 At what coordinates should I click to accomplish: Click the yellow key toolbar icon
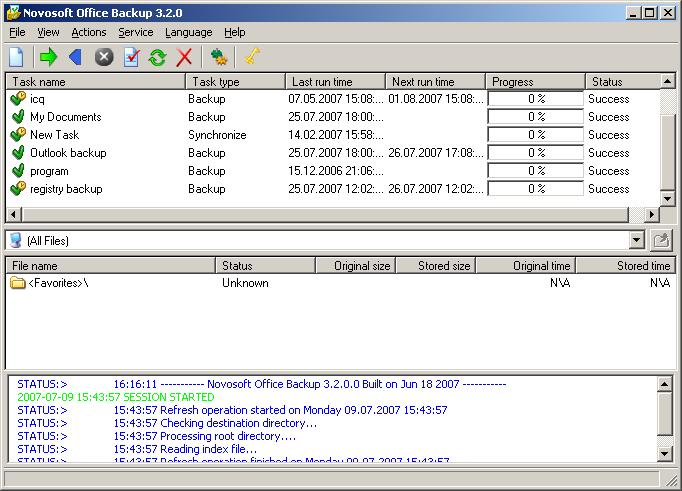252,57
